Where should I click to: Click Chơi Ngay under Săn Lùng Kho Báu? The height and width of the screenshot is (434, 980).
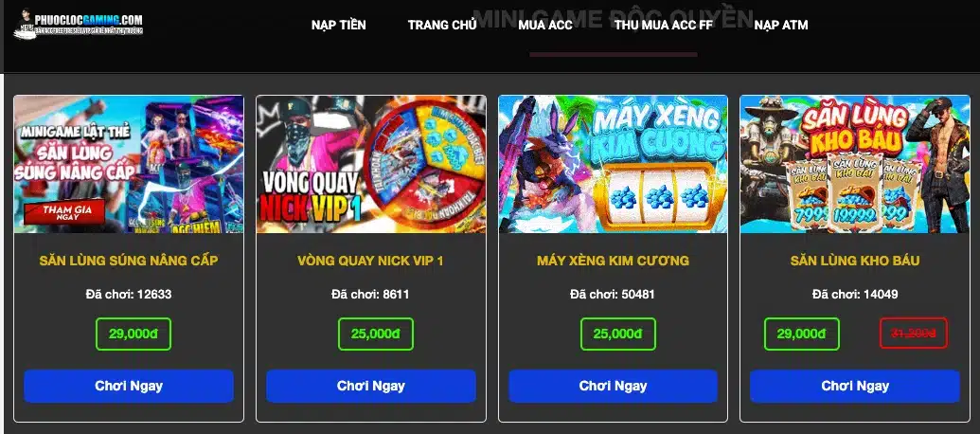[x=855, y=386]
